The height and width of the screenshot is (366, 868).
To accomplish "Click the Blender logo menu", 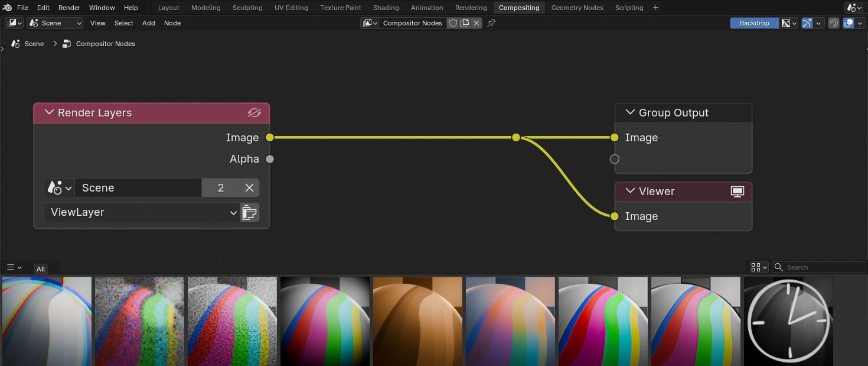I will [8, 8].
